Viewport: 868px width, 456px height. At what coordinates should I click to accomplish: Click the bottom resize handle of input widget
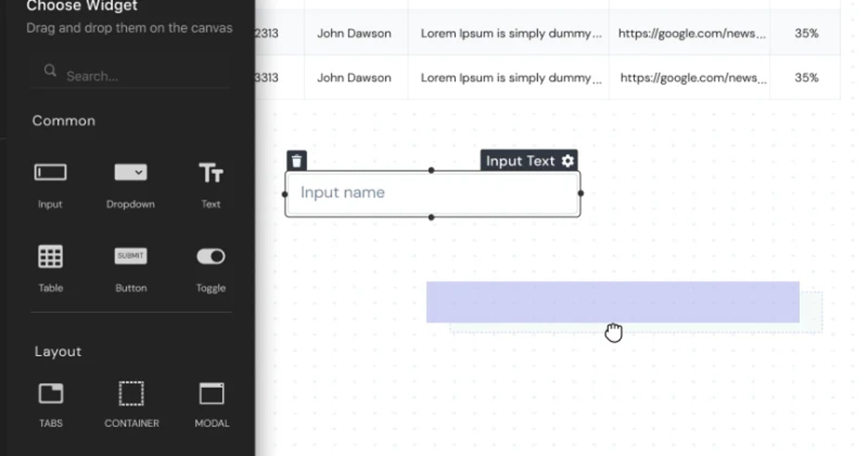pyautogui.click(x=431, y=218)
